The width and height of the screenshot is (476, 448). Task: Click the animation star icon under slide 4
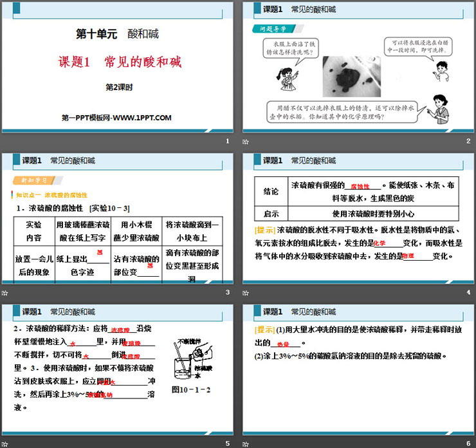246,293
